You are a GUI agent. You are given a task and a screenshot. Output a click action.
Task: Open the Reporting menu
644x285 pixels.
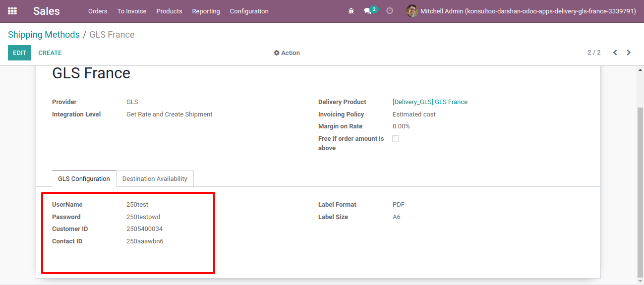[x=206, y=11]
